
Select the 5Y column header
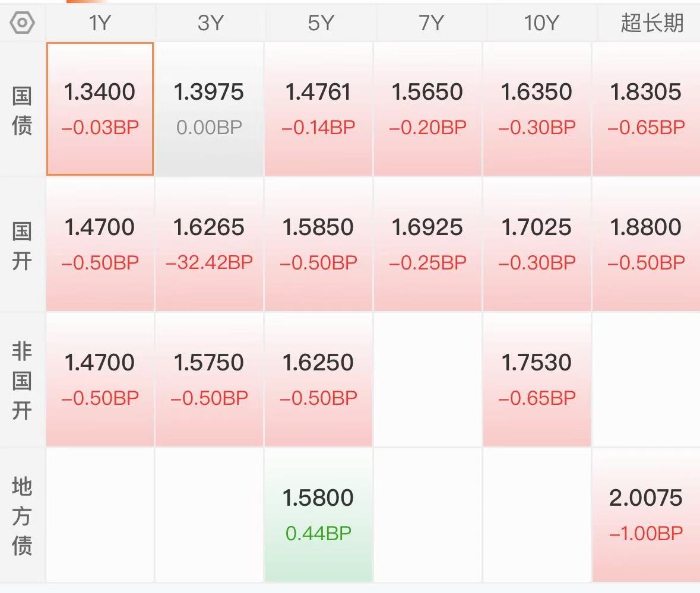coord(319,23)
